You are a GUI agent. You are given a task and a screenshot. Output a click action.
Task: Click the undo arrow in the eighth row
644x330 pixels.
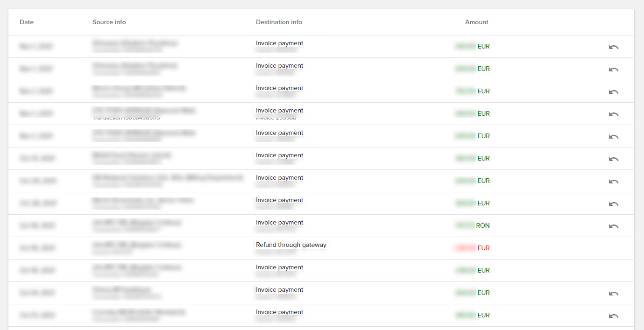click(x=613, y=204)
